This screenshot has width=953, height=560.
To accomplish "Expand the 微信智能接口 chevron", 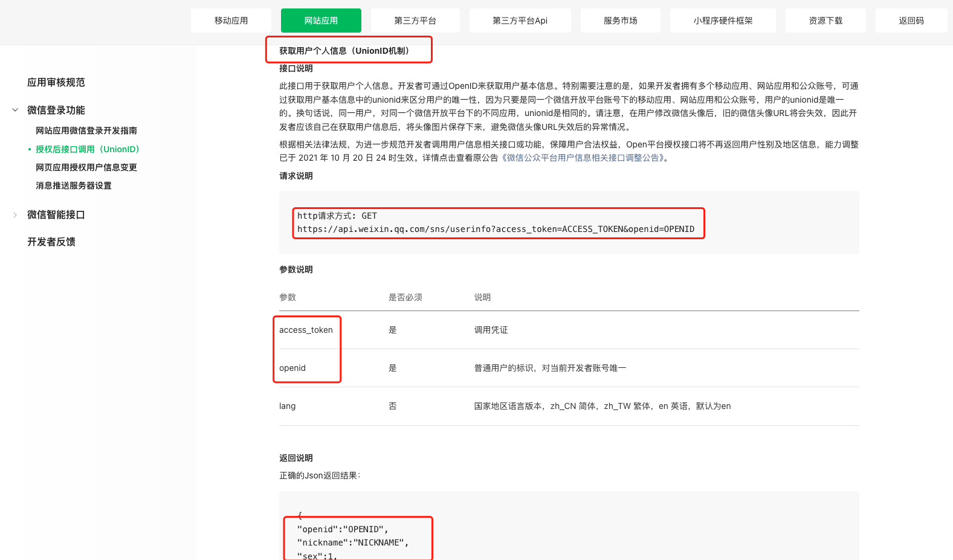I will (x=15, y=214).
